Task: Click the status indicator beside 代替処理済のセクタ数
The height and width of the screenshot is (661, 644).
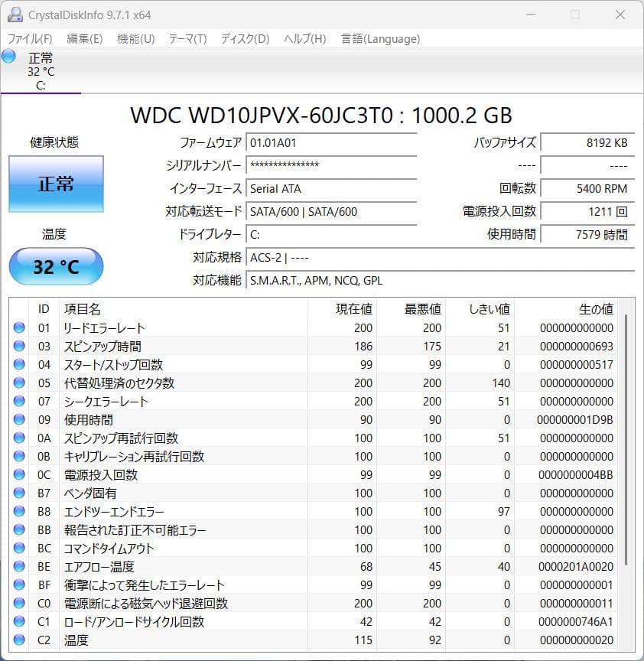Action: point(19,383)
